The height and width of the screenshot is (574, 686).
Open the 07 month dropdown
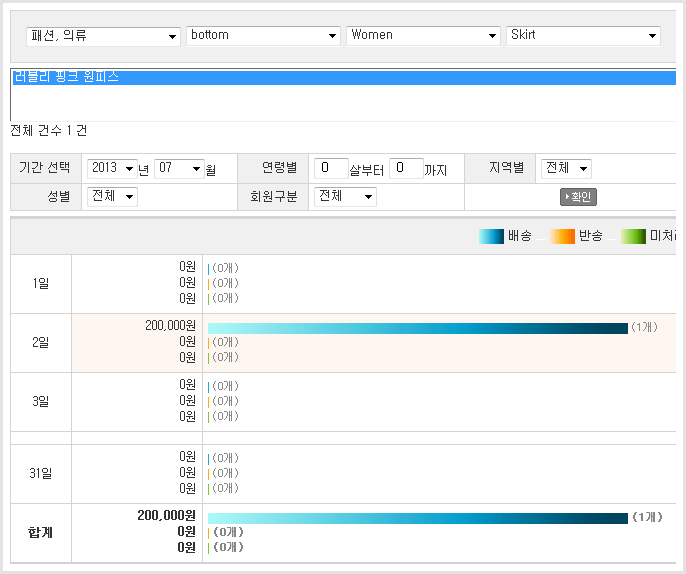(179, 168)
